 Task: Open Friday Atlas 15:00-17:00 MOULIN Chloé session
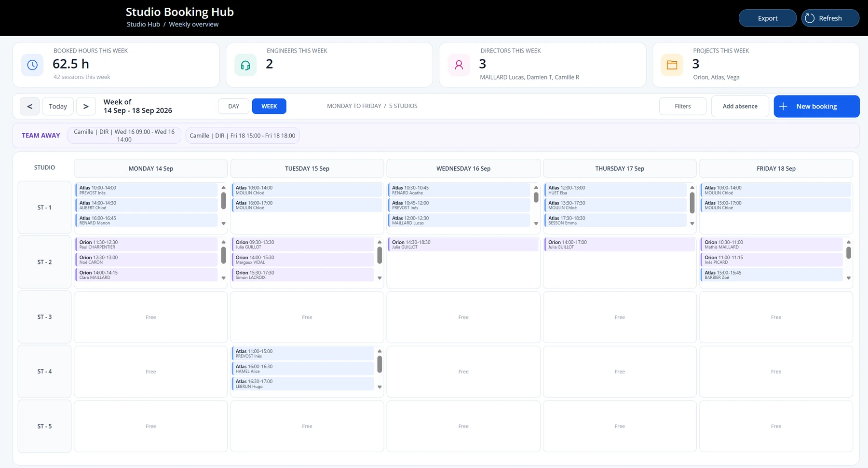pyautogui.click(x=775, y=205)
